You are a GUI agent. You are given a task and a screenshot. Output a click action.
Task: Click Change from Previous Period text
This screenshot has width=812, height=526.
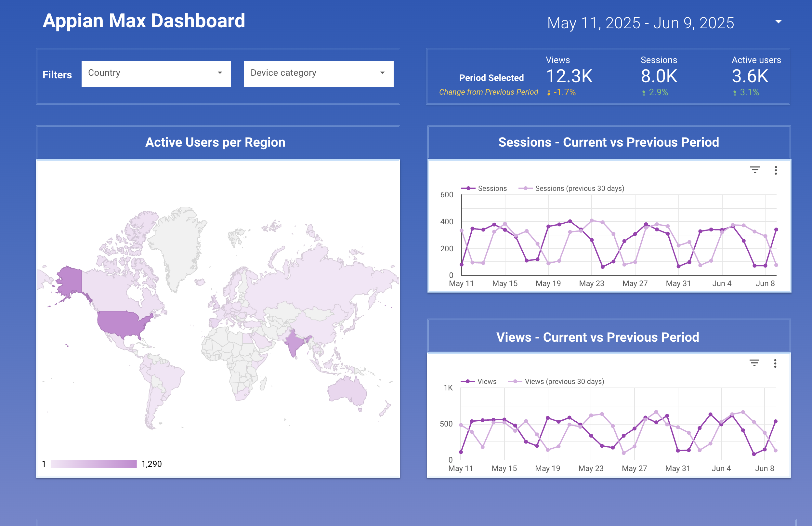click(488, 92)
